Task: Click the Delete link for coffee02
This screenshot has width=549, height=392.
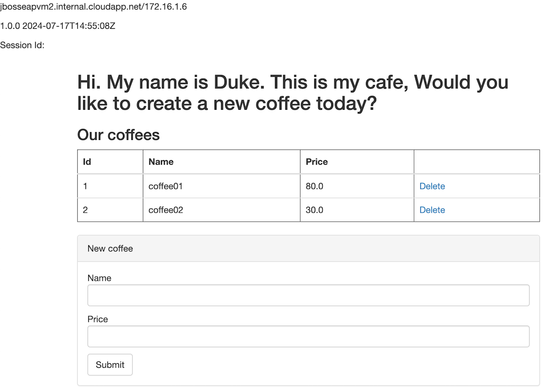Action: click(432, 210)
